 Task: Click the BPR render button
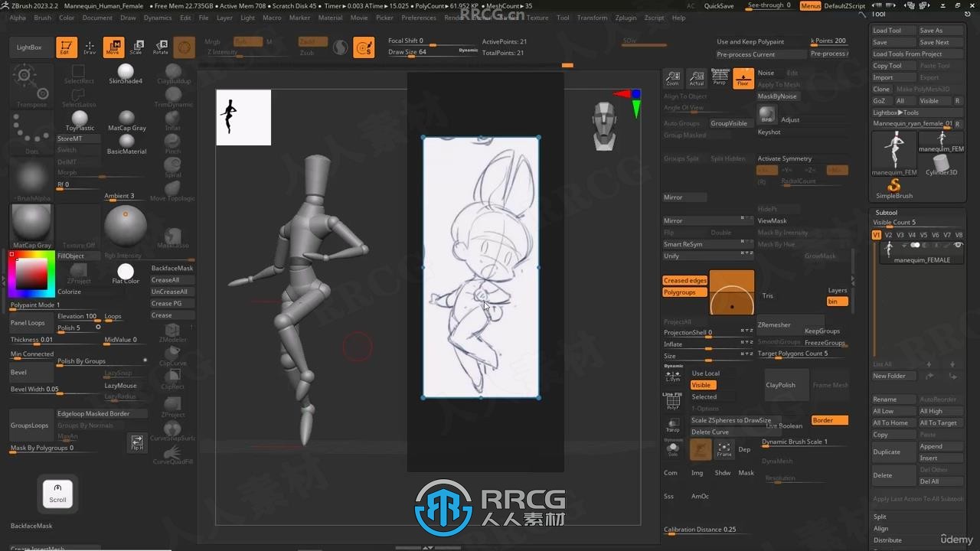pos(766,114)
